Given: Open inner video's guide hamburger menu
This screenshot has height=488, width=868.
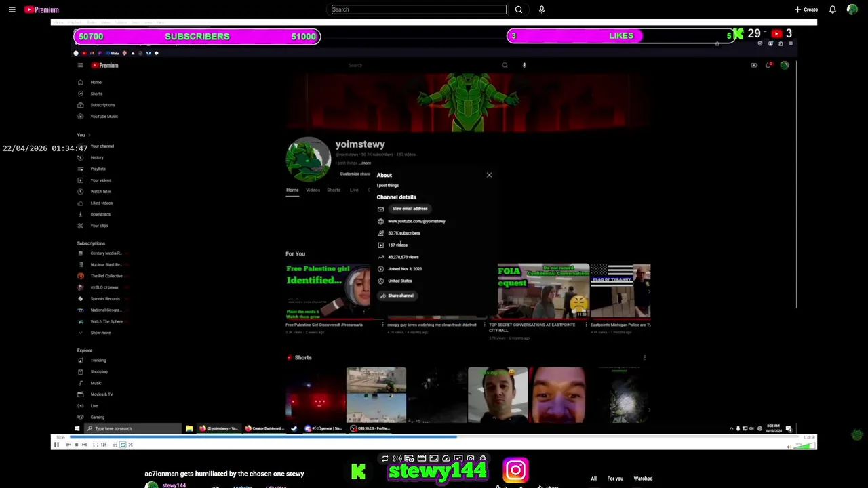Looking at the screenshot, I should click(x=80, y=65).
